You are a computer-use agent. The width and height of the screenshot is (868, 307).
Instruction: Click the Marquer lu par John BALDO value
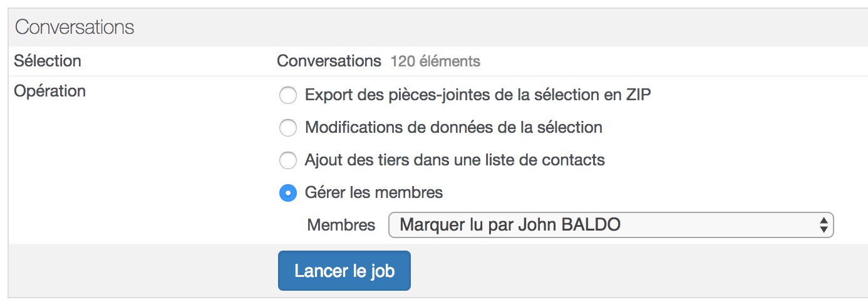point(510,224)
